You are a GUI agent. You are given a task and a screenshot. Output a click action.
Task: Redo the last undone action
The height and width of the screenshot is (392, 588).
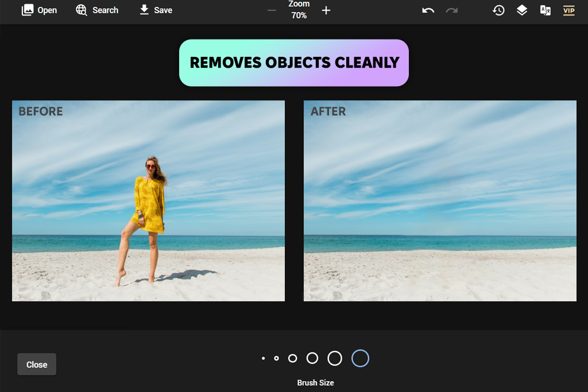[452, 10]
